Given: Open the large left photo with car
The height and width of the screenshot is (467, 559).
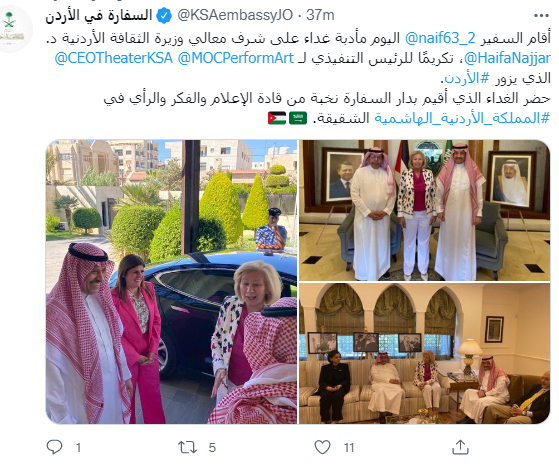Looking at the screenshot, I should pos(171,282).
